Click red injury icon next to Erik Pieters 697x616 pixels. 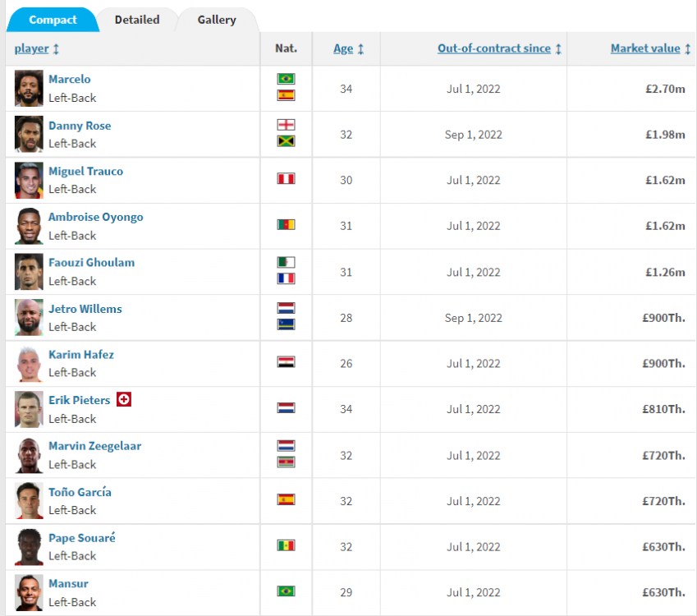pos(124,399)
